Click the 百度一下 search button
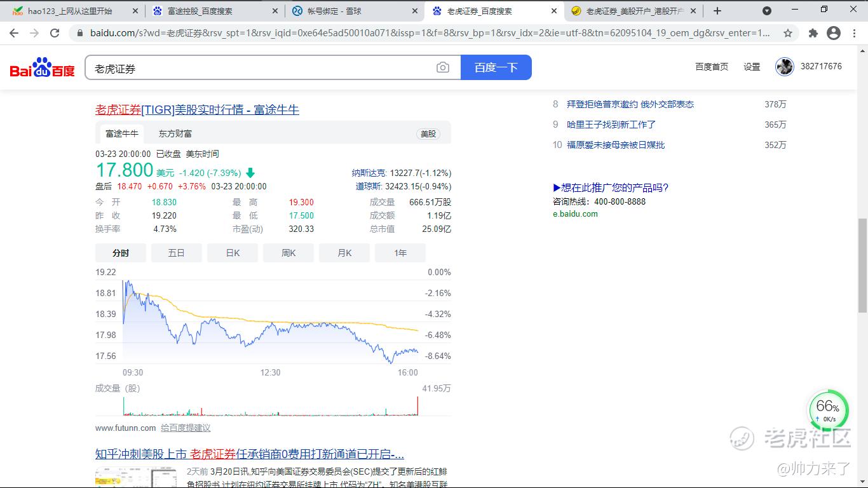Image resolution: width=868 pixels, height=488 pixels. pyautogui.click(x=496, y=67)
